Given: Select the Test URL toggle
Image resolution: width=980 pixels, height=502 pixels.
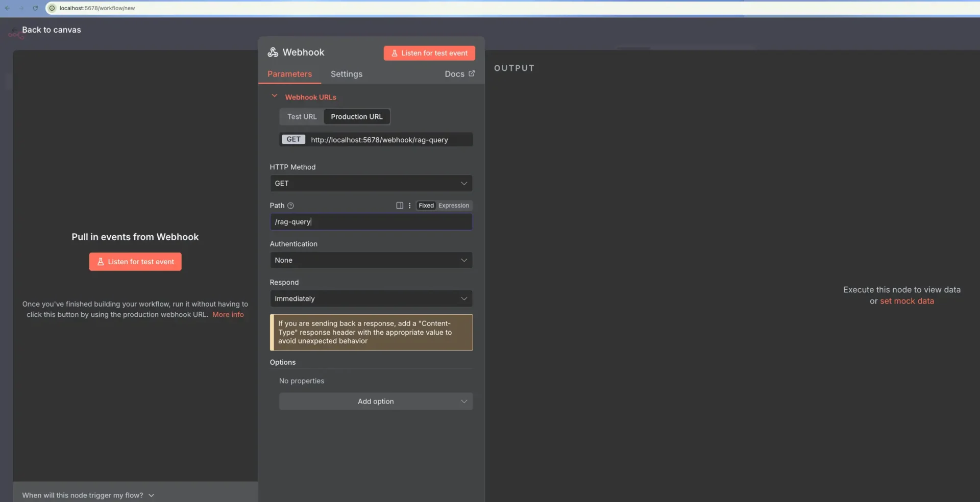Looking at the screenshot, I should point(301,116).
